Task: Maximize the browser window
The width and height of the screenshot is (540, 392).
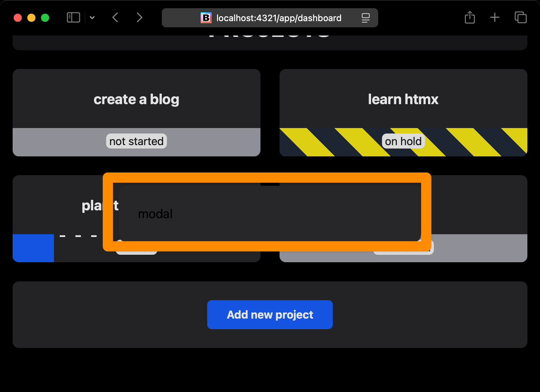Action: coord(45,18)
